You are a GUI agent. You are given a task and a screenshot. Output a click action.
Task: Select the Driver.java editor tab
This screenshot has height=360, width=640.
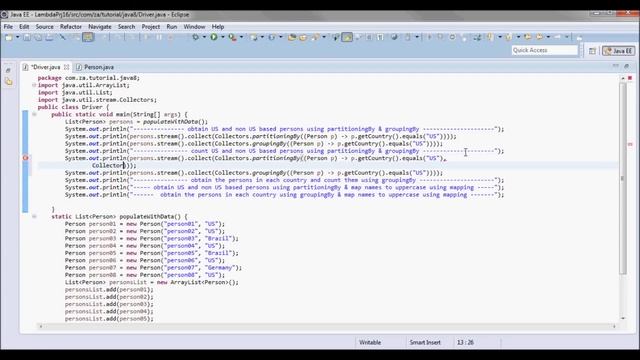click(46, 67)
